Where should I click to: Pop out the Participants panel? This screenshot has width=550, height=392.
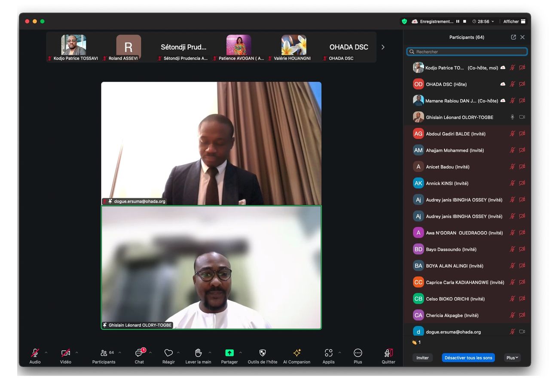(513, 37)
